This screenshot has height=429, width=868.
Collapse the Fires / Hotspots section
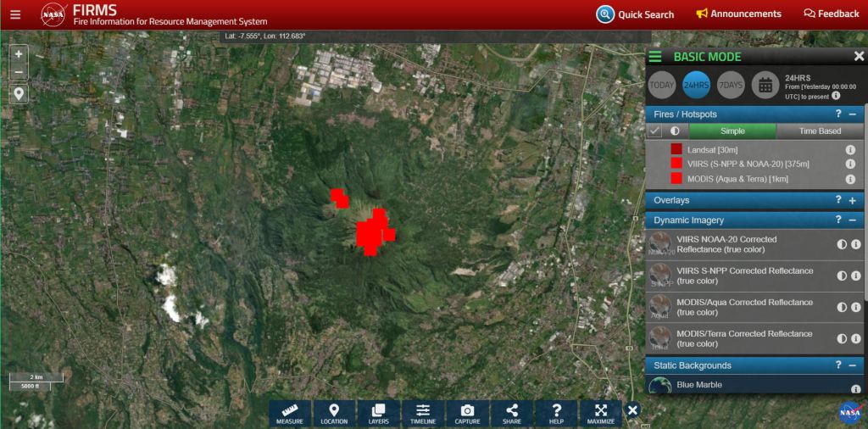point(853,114)
